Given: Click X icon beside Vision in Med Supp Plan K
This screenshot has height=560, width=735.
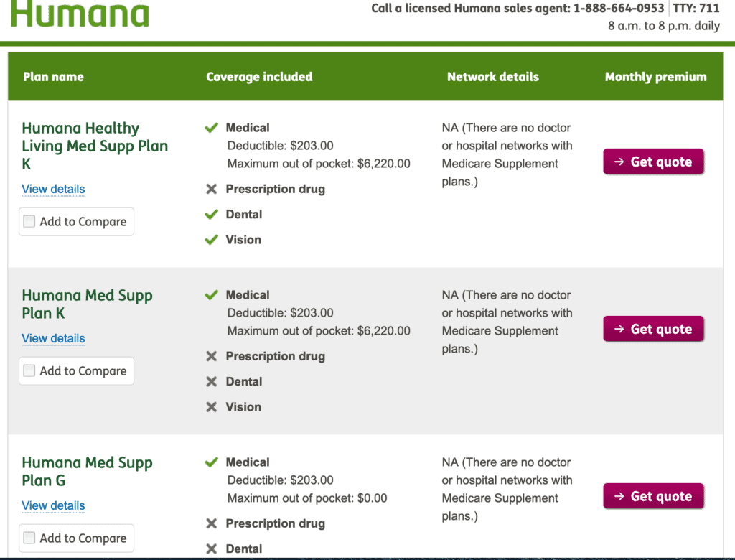Looking at the screenshot, I should click(211, 407).
